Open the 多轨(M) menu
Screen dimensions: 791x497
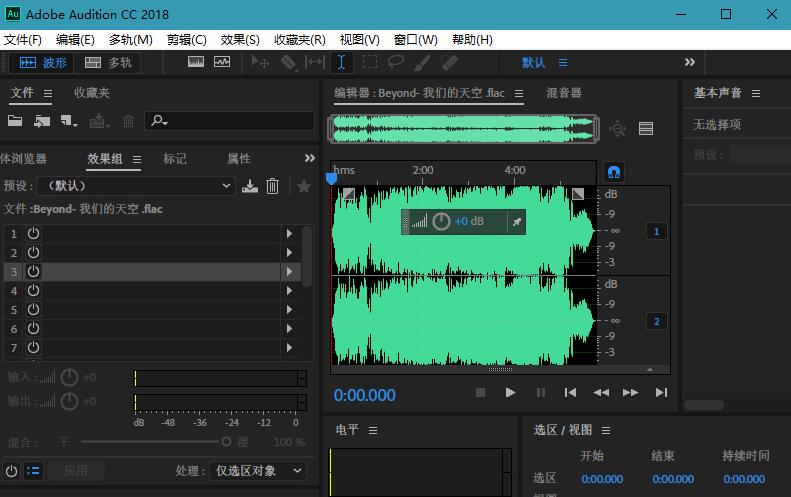click(x=131, y=40)
